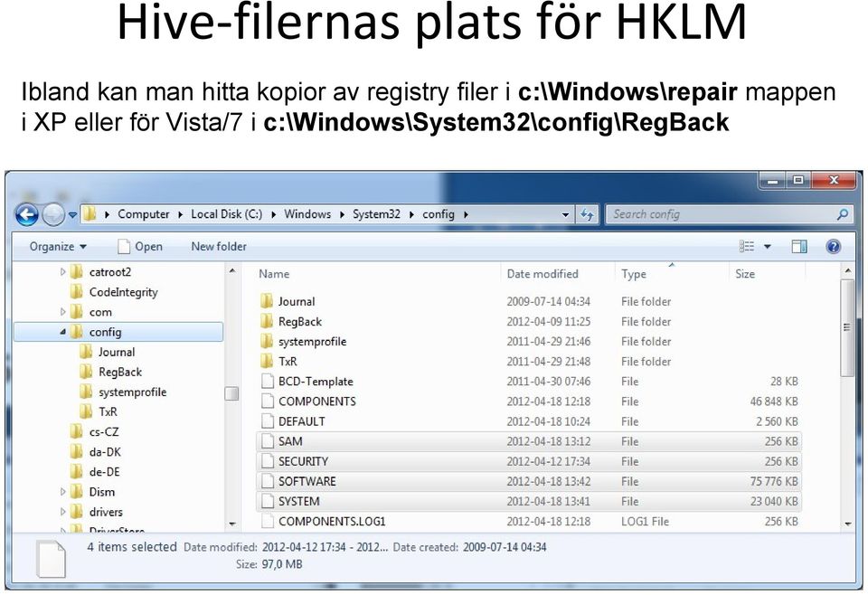The height and width of the screenshot is (595, 868).
Task: Click the BCD-Template file icon
Action: (268, 381)
